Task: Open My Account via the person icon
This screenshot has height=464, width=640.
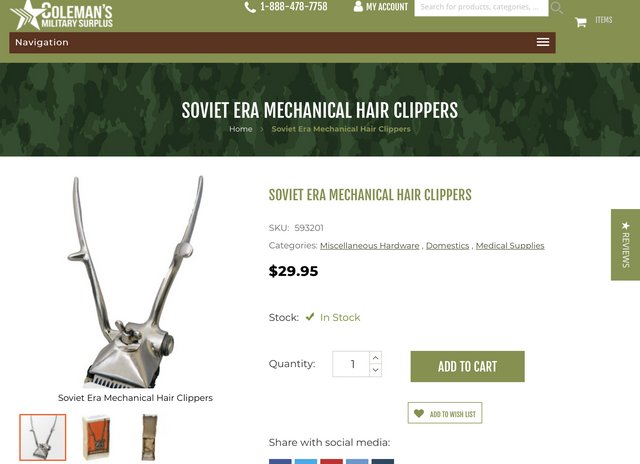Action: pyautogui.click(x=358, y=7)
